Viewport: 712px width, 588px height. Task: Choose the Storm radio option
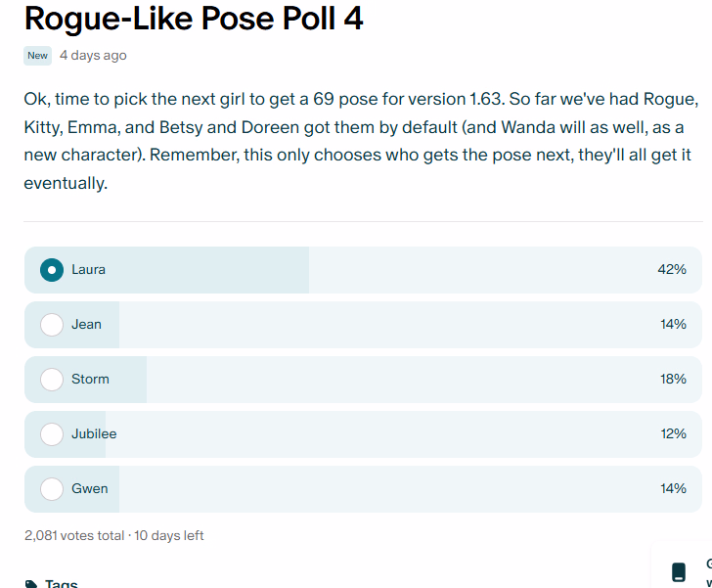coord(52,380)
